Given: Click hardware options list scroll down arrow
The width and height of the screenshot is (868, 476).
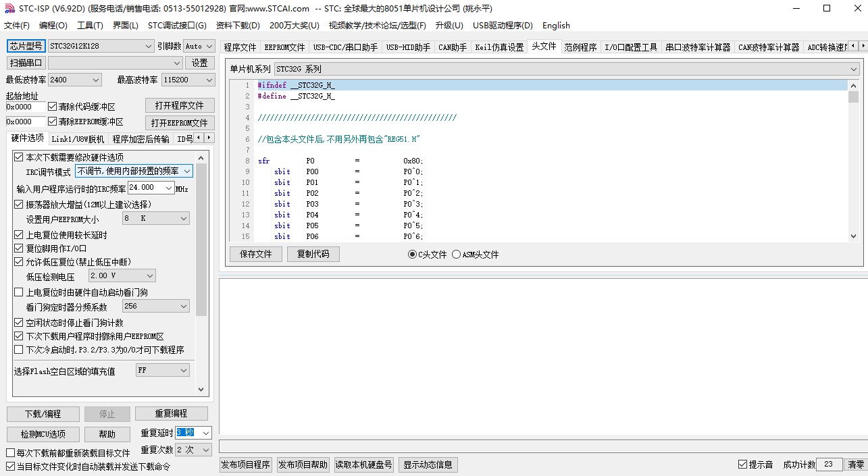Looking at the screenshot, I should (x=201, y=390).
